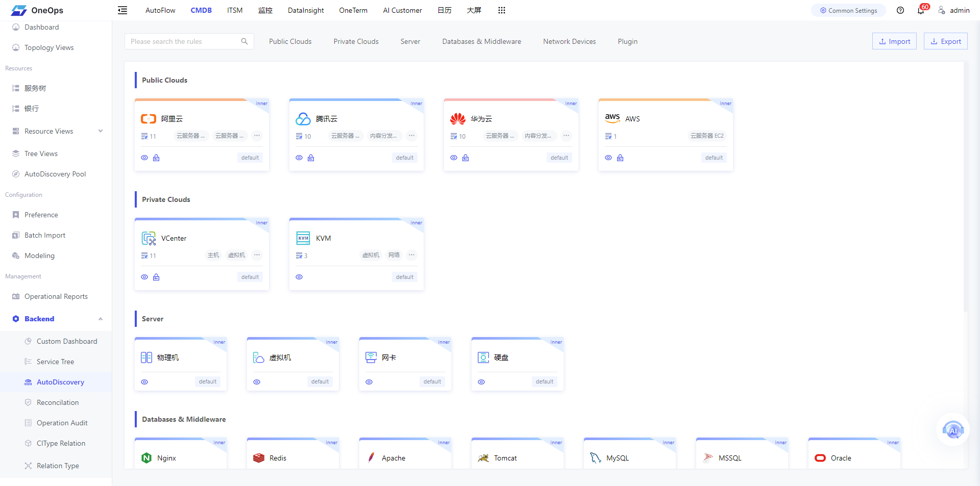Open the more (...) menu on 腾讯云 card
This screenshot has height=486, width=980.
point(412,136)
